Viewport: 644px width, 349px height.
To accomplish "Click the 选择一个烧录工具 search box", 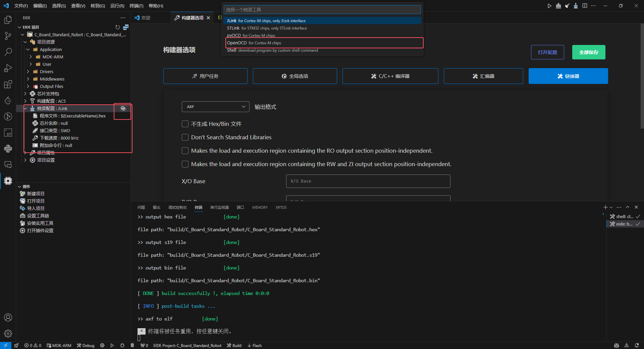I will [x=322, y=10].
